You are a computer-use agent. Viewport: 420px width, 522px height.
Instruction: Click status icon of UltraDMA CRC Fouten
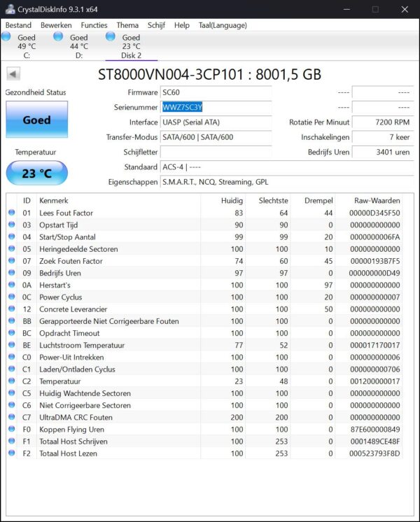12,417
